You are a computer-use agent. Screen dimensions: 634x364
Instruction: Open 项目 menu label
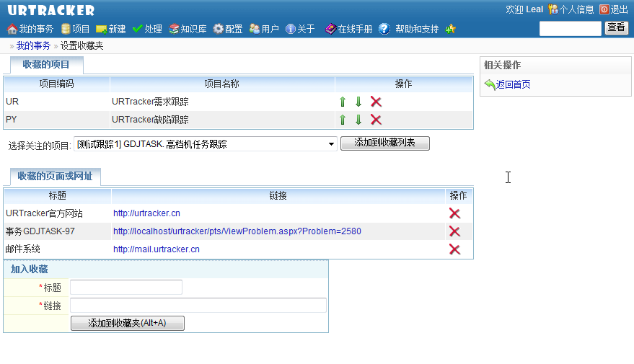click(81, 29)
